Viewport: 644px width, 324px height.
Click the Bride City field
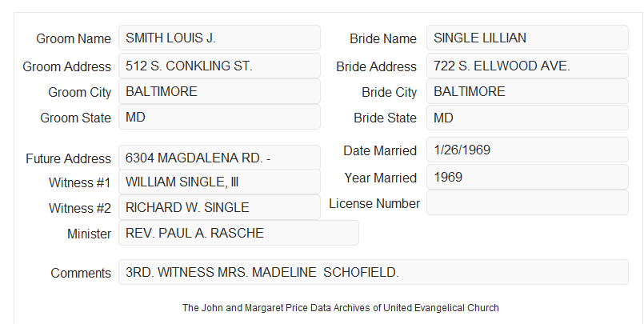tap(527, 91)
